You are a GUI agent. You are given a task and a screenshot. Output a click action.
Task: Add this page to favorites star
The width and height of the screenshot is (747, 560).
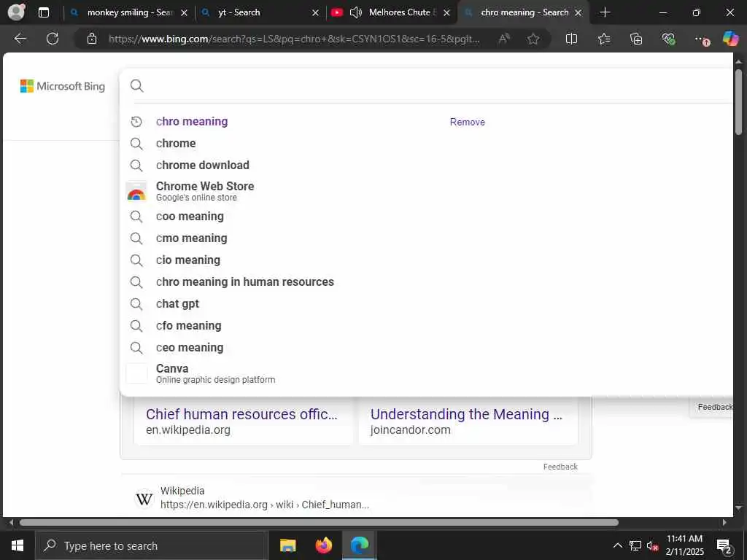[x=533, y=39]
